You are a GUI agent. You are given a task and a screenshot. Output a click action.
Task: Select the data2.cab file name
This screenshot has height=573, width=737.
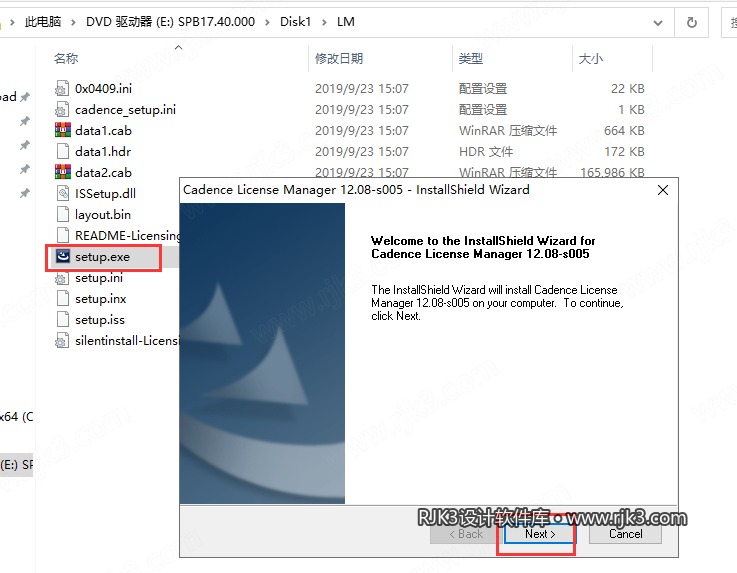[x=103, y=172]
